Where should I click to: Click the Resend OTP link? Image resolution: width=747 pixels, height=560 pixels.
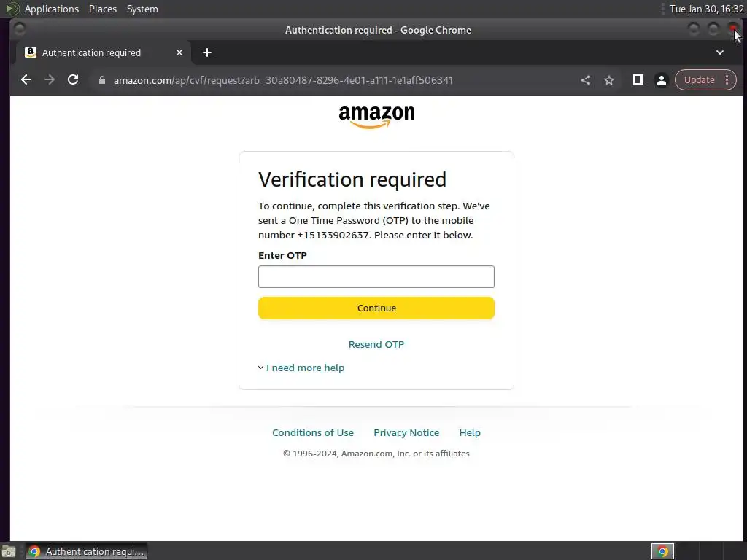click(x=376, y=344)
